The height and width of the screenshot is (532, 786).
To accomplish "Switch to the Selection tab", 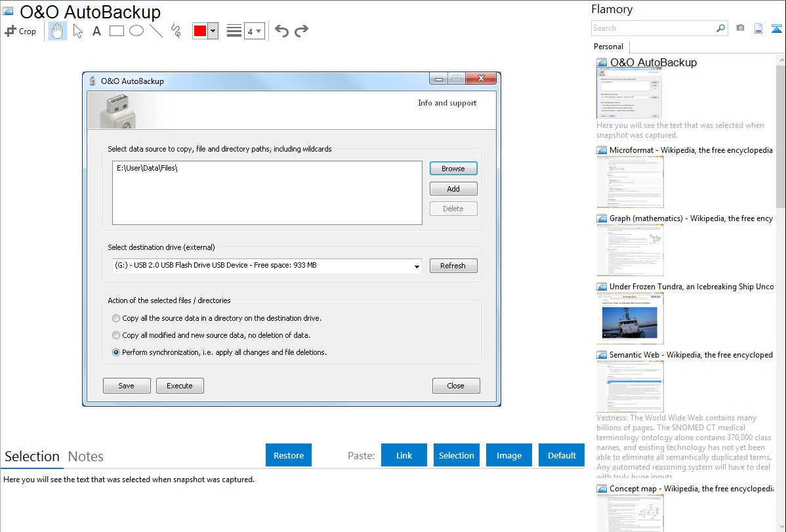I will tap(32, 457).
